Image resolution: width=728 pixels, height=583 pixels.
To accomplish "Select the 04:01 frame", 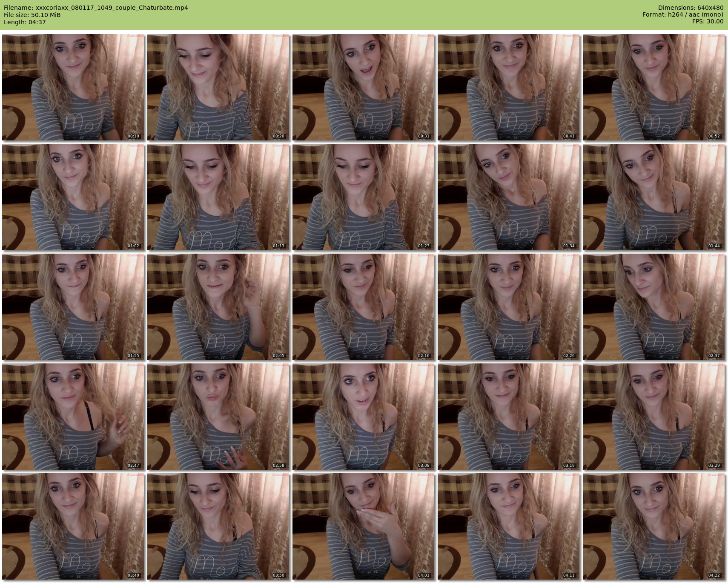I will point(364,526).
